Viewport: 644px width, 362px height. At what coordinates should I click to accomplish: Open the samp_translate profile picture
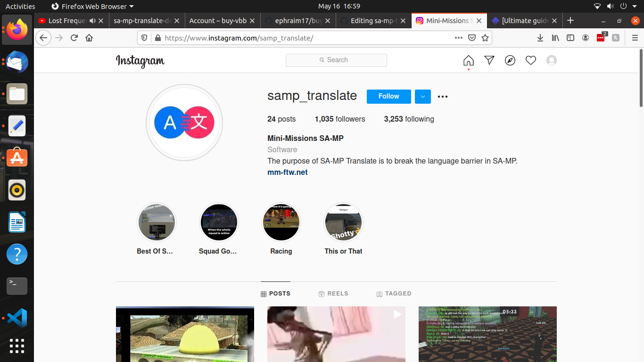184,123
